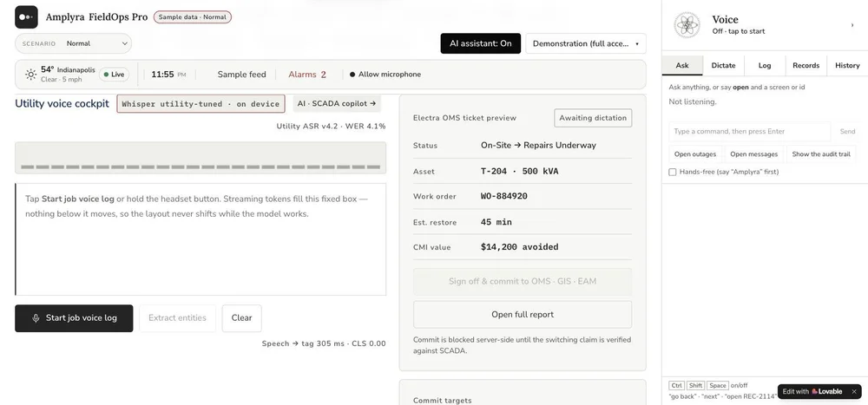Switch to the Log tab
The width and height of the screenshot is (868, 405).
[x=765, y=65]
